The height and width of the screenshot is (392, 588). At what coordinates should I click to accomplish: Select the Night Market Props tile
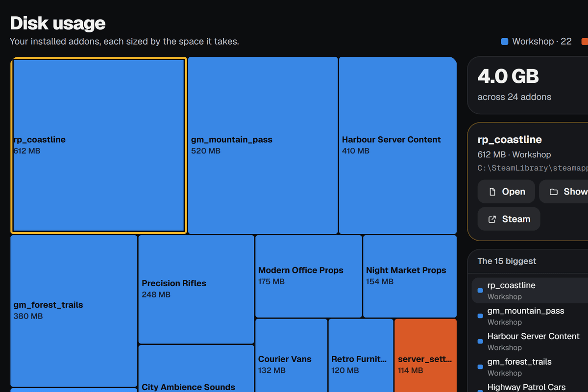[410, 276]
